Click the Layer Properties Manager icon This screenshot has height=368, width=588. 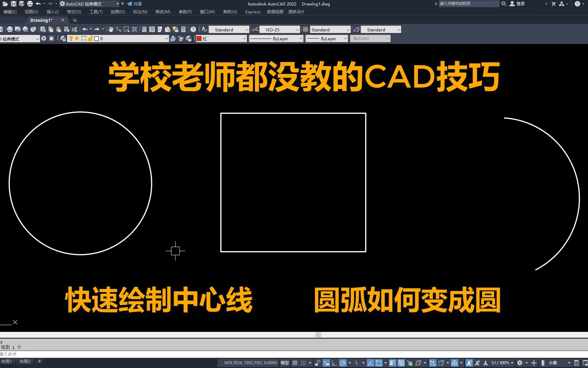click(63, 39)
